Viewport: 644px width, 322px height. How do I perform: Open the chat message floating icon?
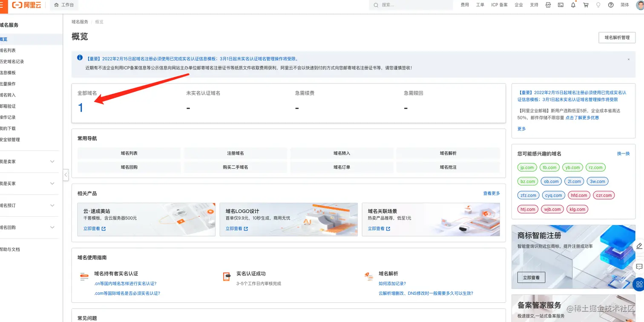coord(639,267)
